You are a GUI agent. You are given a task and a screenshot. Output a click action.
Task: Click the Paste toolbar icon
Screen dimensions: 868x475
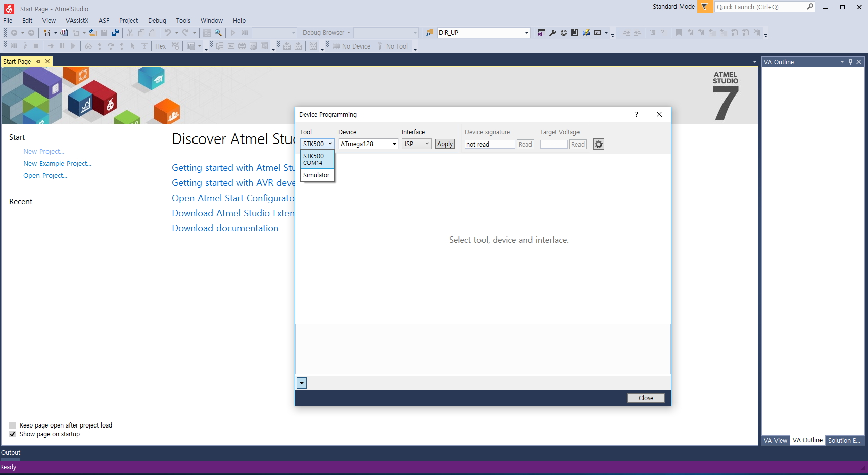coord(152,33)
